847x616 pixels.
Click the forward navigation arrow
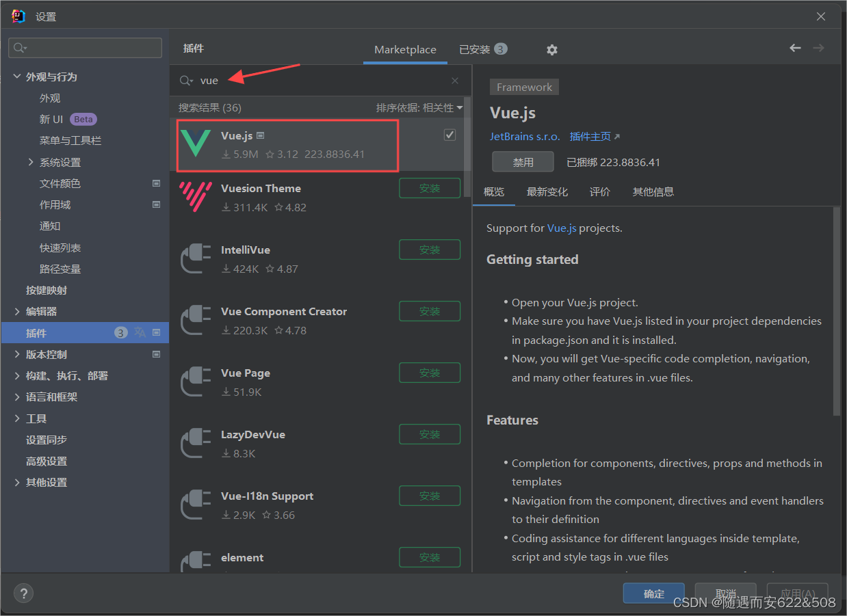coord(818,49)
